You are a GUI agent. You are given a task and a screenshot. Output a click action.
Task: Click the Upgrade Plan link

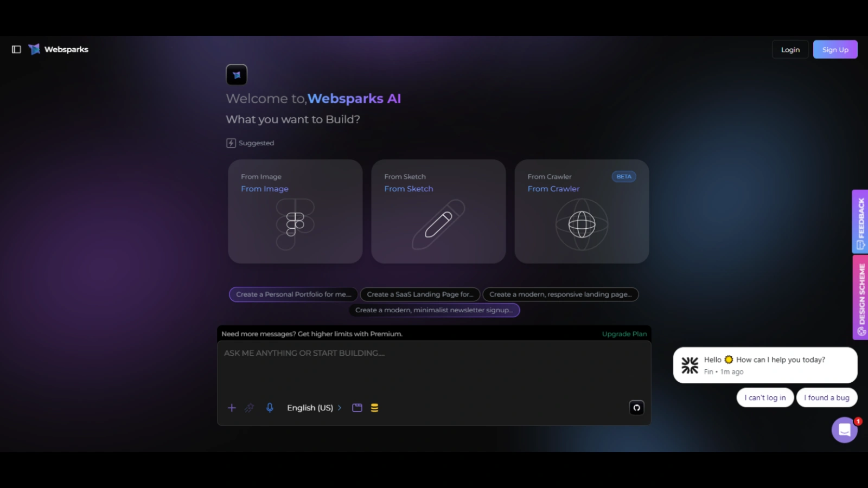[624, 333]
